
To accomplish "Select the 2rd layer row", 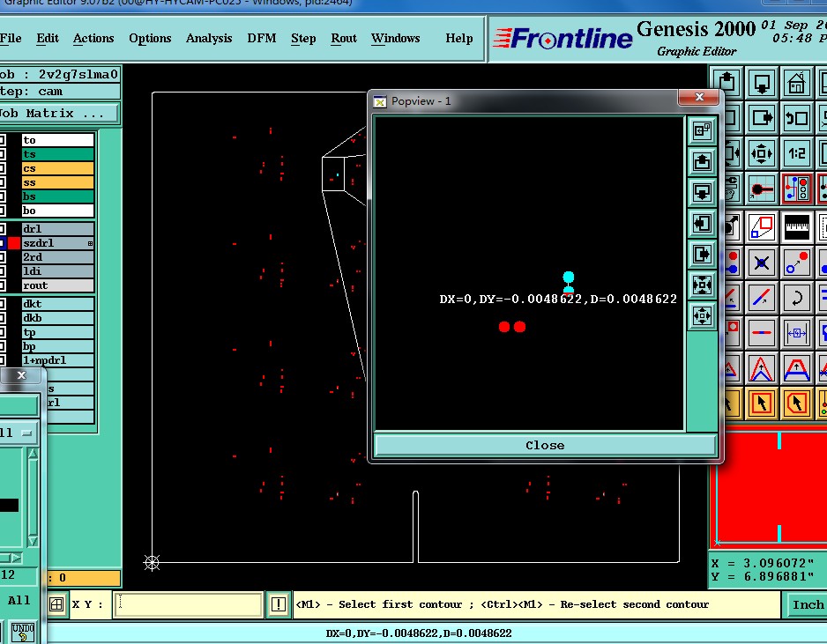I will (57, 258).
